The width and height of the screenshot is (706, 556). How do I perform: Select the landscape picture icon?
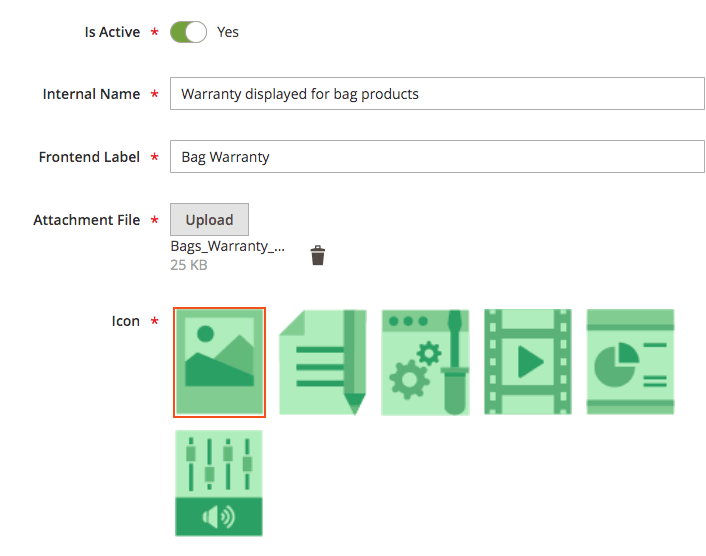(x=219, y=362)
